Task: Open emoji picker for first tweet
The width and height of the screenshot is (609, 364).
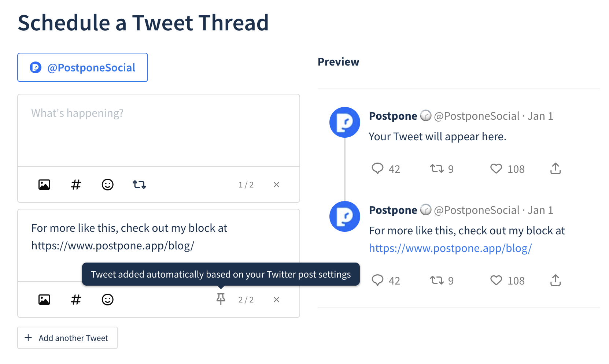Action: coord(107,185)
